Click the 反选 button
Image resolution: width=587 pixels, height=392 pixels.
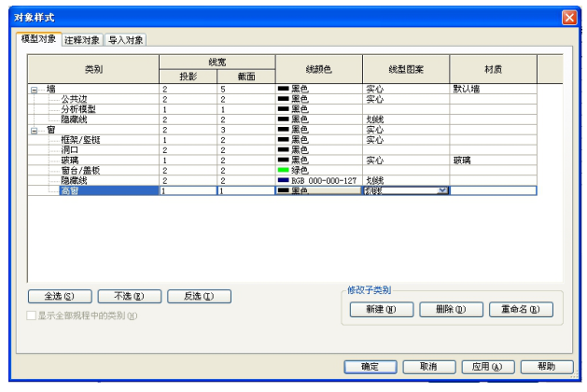pos(199,297)
